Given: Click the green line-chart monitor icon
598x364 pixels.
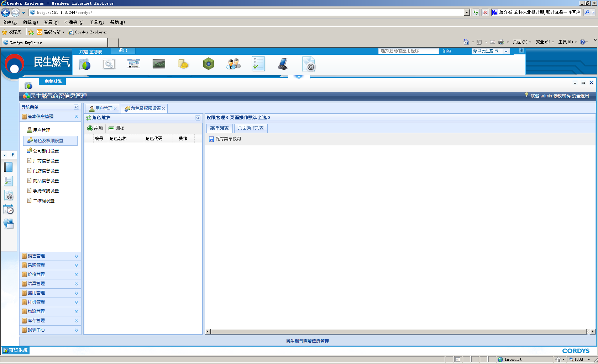Looking at the screenshot, I should 159,64.
